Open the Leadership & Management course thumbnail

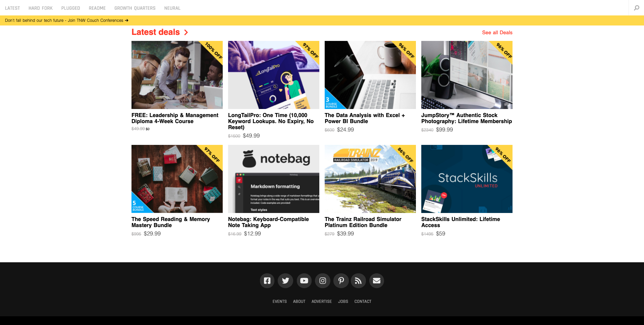click(177, 75)
